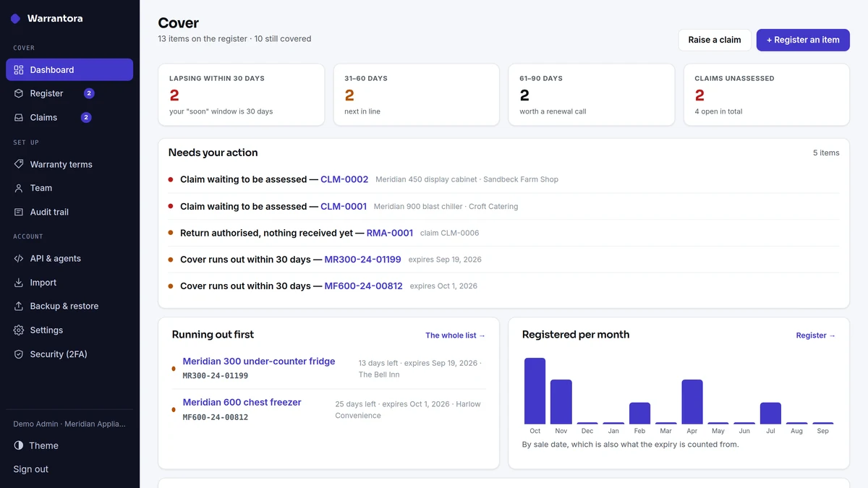Click the Apr bar in the chart

pos(692,402)
